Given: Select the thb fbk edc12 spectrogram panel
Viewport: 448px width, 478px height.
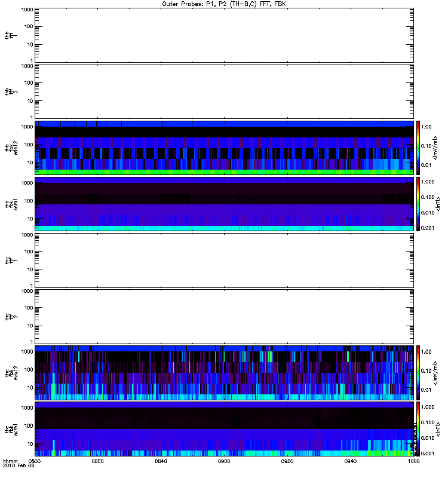Looking at the screenshot, I should pyautogui.click(x=224, y=148).
